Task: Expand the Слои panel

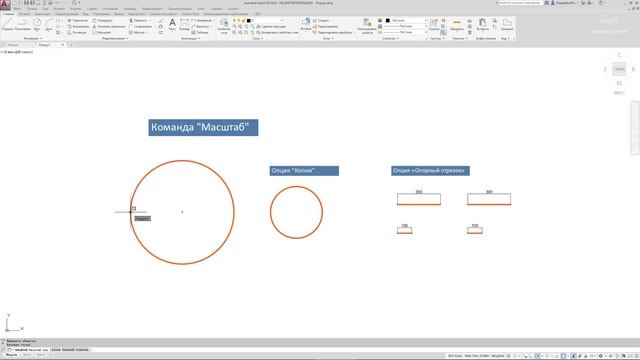Action: pyautogui.click(x=258, y=38)
